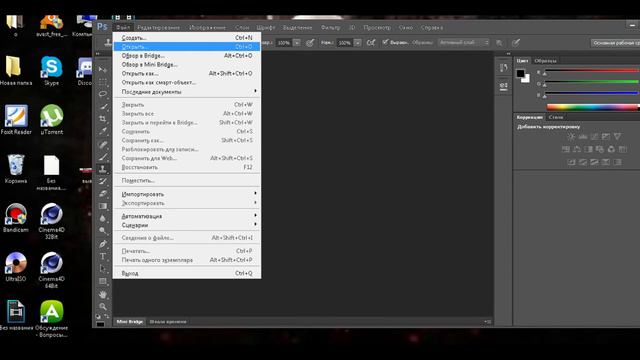Switch to the Стили tab
The width and height of the screenshot is (640, 360).
[x=556, y=117]
